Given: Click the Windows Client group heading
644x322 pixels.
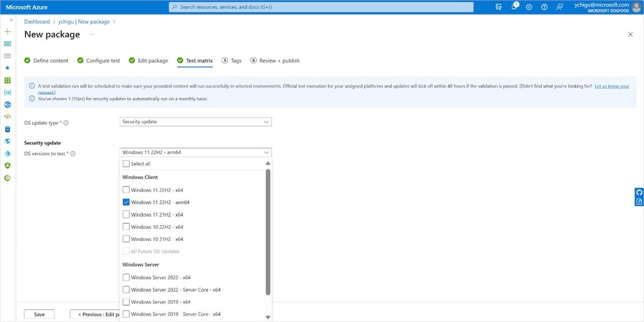Looking at the screenshot, I should coord(140,177).
